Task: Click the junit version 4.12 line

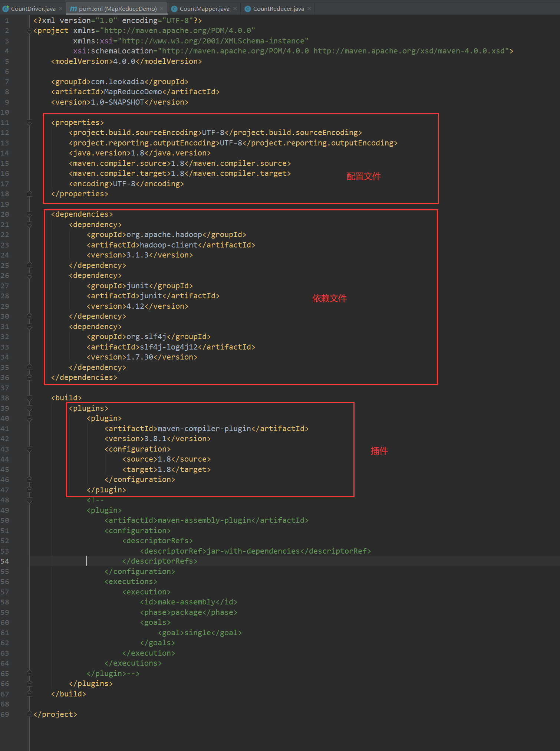Action: point(138,306)
